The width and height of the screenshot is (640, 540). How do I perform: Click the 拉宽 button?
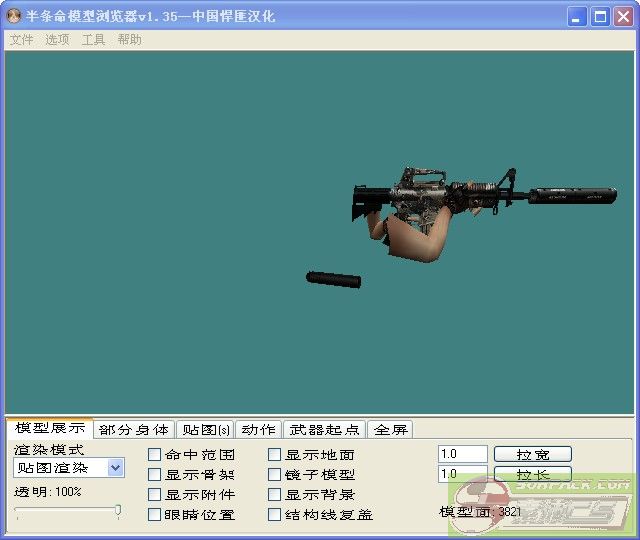point(532,454)
